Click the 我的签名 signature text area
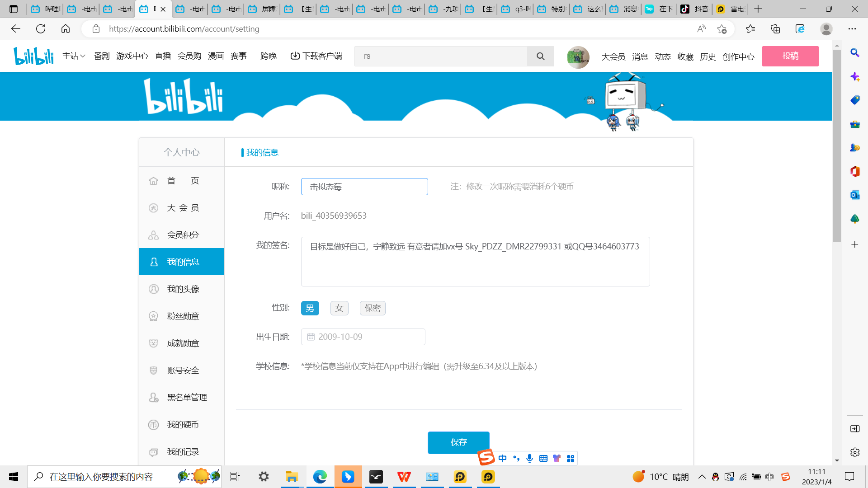This screenshot has height=488, width=868. [x=476, y=262]
